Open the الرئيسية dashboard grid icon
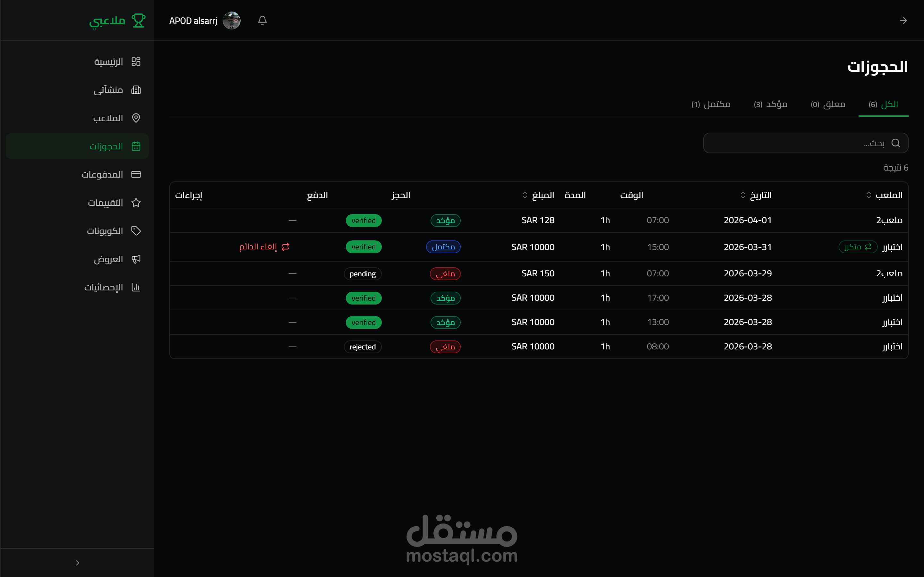This screenshot has height=577, width=924. tap(136, 62)
